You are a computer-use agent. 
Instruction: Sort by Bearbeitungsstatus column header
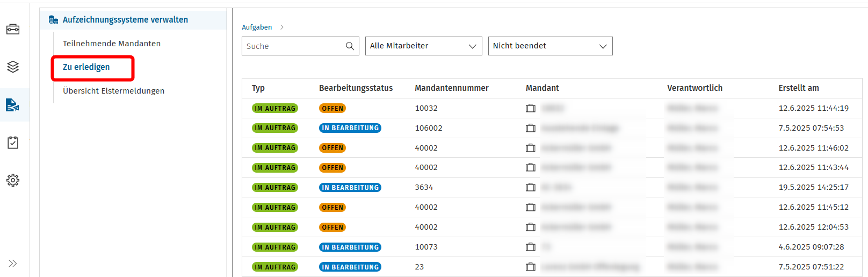tap(356, 88)
